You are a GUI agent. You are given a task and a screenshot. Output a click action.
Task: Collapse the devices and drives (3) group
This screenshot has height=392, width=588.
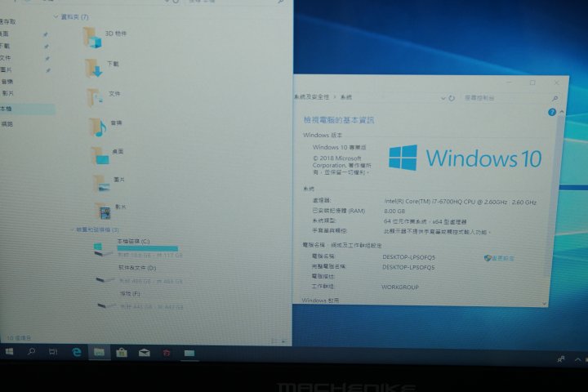(72, 229)
